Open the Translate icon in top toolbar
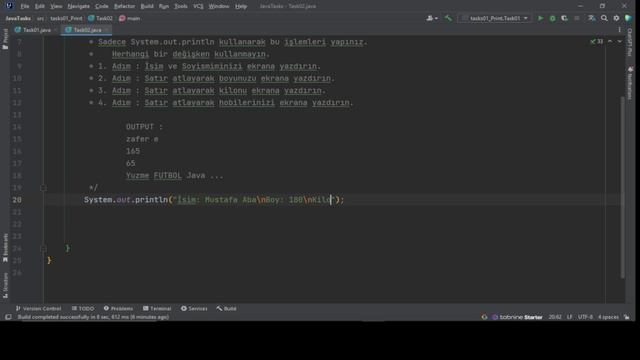The width and height of the screenshot is (640, 360). [591, 18]
